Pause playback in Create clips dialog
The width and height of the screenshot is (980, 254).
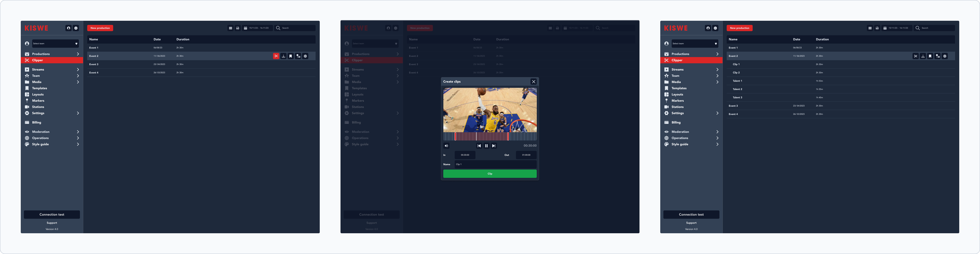(487, 146)
